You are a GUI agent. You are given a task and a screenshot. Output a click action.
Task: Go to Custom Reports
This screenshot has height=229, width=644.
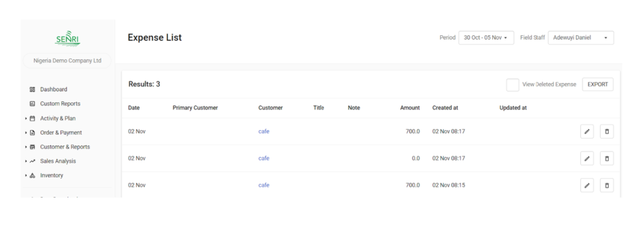point(60,104)
